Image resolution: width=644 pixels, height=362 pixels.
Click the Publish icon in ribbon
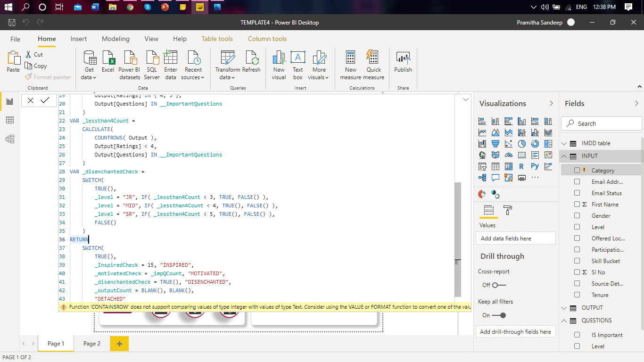403,62
